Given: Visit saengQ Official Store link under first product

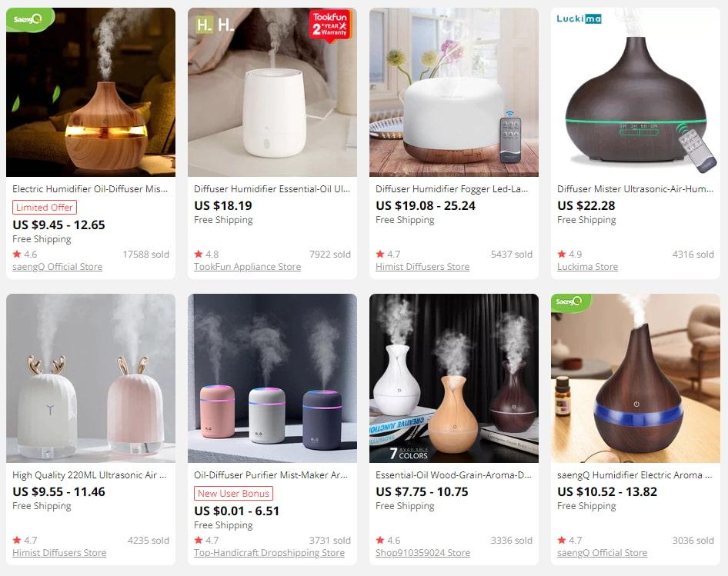Looking at the screenshot, I should [57, 267].
